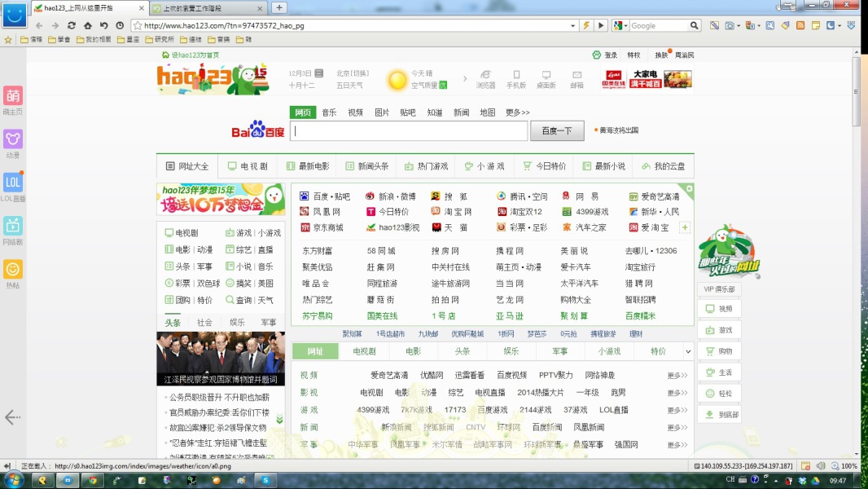868x489 pixels.
Task: Click the volume speaker icon in status bar
Action: point(821,465)
